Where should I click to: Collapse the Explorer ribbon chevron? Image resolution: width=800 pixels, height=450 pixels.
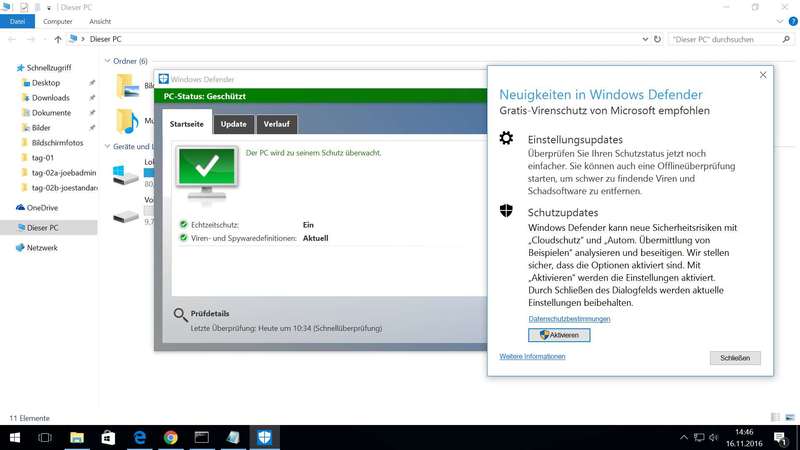[780, 21]
